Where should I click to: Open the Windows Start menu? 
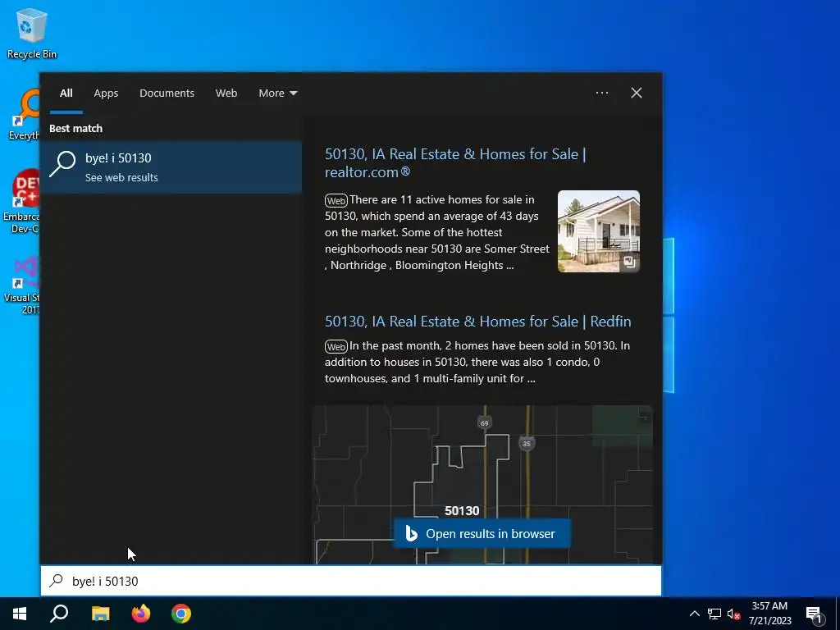(20, 614)
